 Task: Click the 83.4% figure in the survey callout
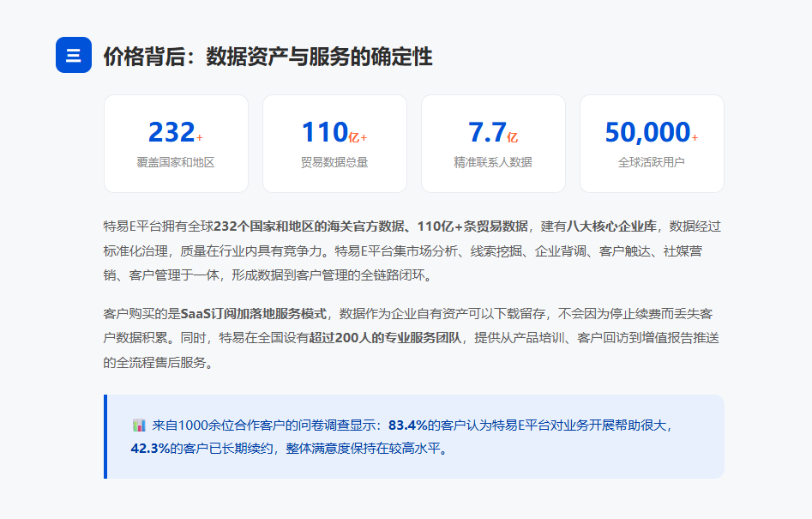pos(407,425)
